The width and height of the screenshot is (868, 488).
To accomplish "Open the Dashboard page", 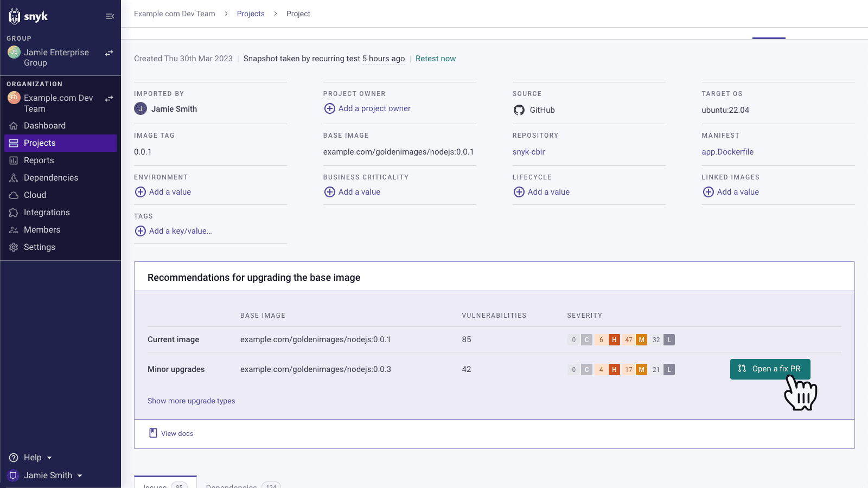I will [60, 126].
